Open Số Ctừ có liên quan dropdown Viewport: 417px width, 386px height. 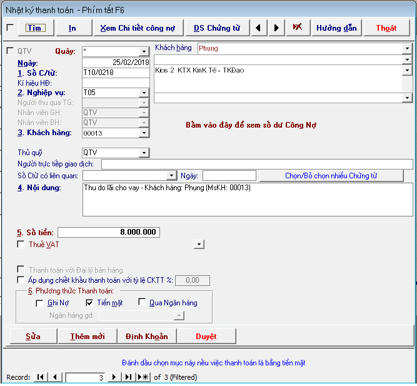click(x=171, y=175)
